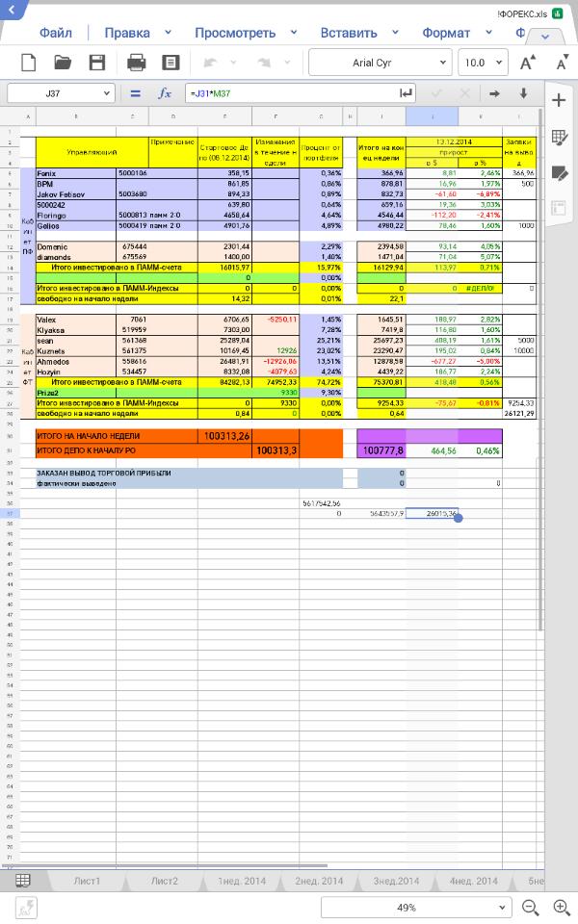Select cell showing 100313,26
Viewport: 578px width, 924px height.
[226, 436]
